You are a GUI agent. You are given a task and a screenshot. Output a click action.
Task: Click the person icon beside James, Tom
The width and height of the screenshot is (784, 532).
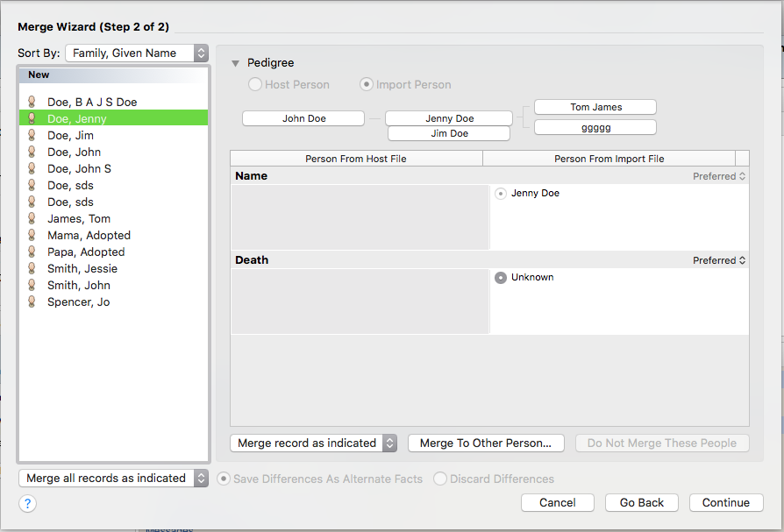[x=32, y=219]
